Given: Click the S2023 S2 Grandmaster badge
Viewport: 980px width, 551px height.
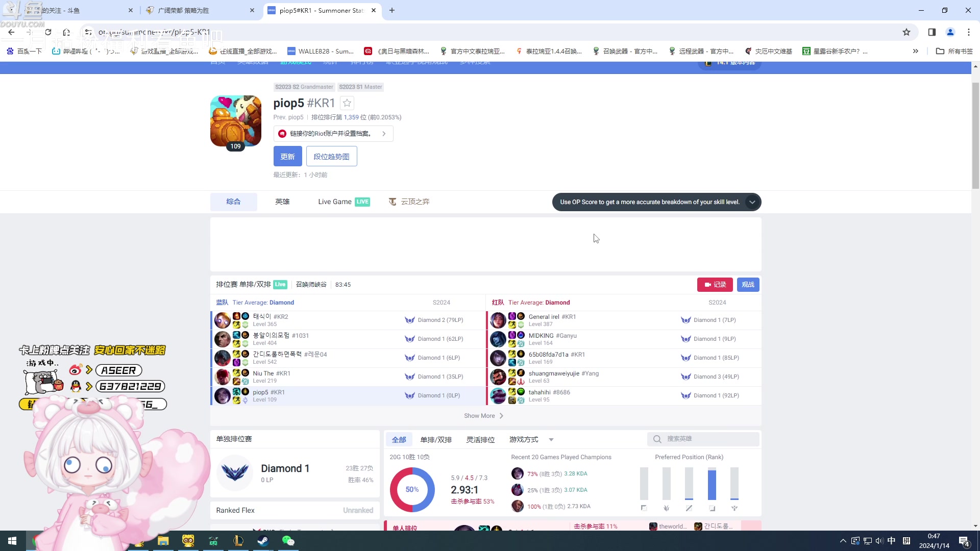Looking at the screenshot, I should tap(304, 87).
